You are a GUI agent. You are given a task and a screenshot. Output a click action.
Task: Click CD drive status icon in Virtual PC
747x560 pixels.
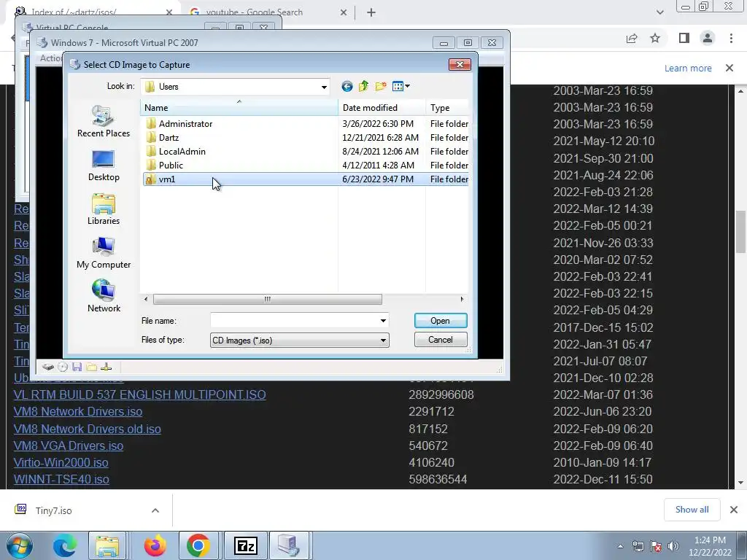(63, 367)
